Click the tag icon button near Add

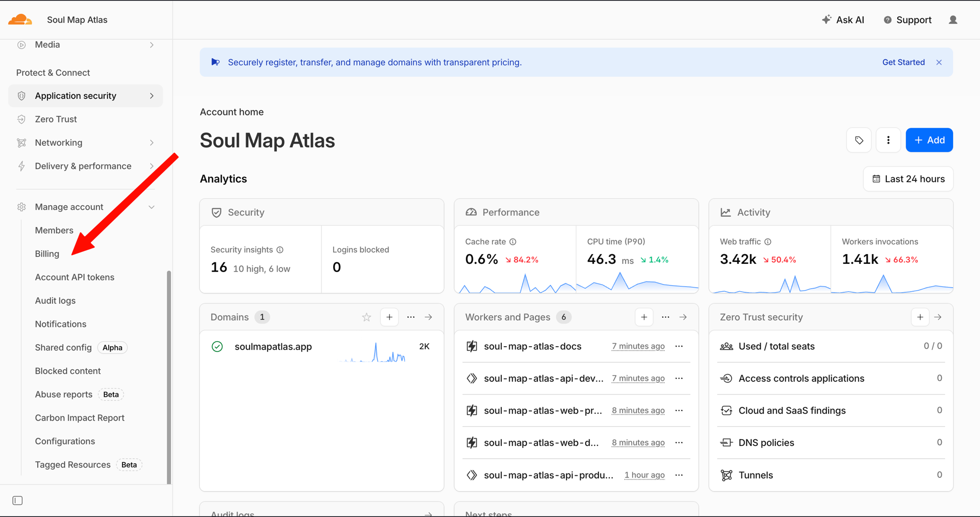point(859,140)
